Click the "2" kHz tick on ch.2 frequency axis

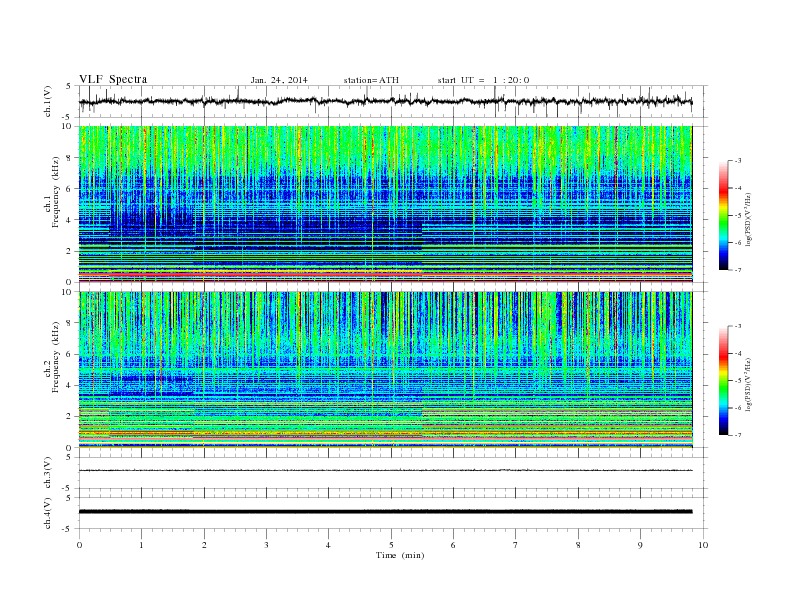point(70,417)
